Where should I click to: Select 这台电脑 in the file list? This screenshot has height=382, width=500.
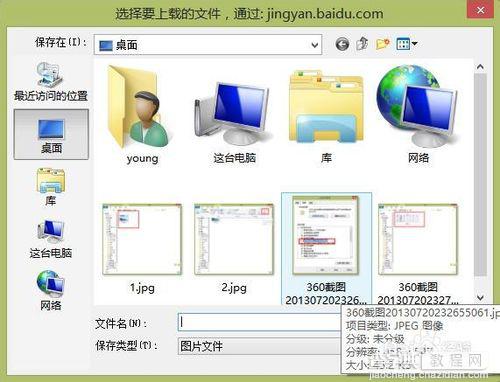pos(235,122)
